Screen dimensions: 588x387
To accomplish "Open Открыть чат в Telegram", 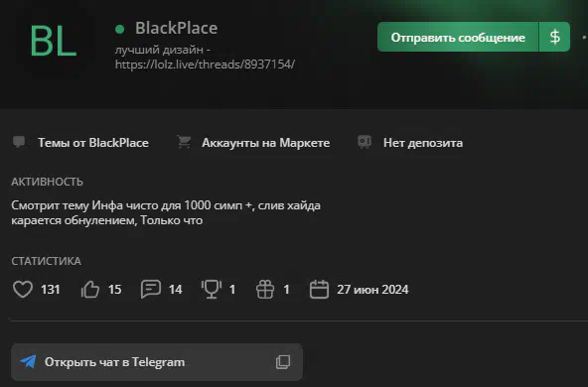I will 157,362.
